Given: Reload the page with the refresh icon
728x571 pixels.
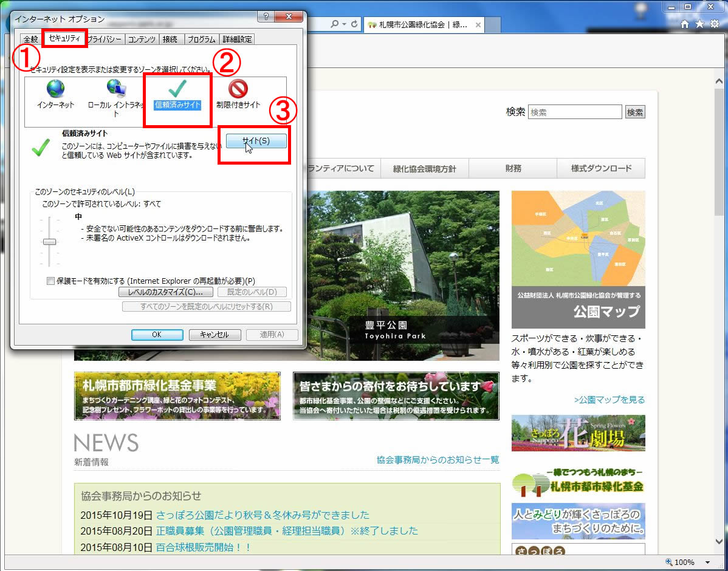Looking at the screenshot, I should click(x=354, y=24).
